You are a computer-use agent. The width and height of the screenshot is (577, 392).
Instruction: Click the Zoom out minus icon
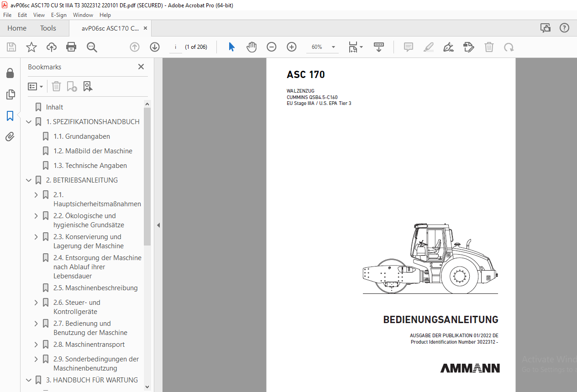click(x=272, y=47)
